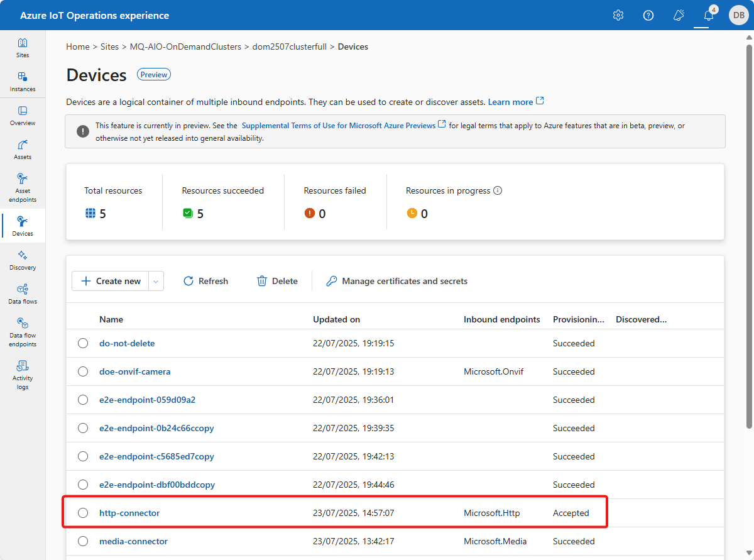Click Microsoft.Onvif endpoint cell

pos(494,371)
